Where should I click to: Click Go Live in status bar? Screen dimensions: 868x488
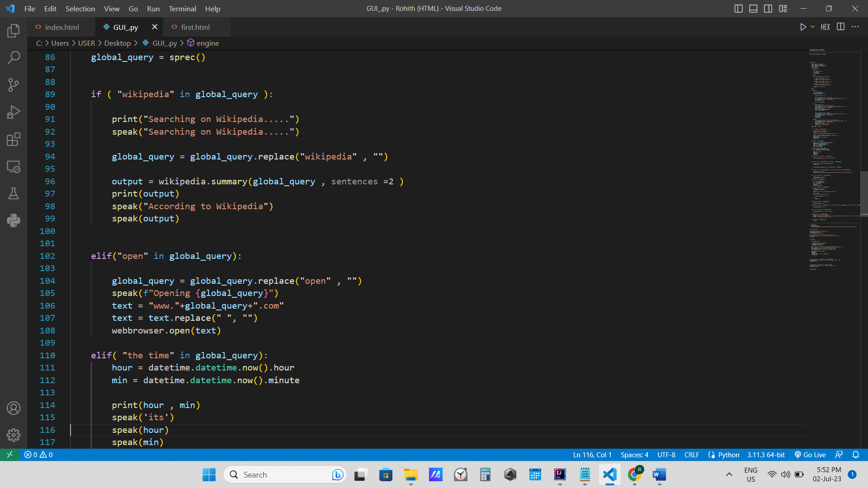[810, 455]
